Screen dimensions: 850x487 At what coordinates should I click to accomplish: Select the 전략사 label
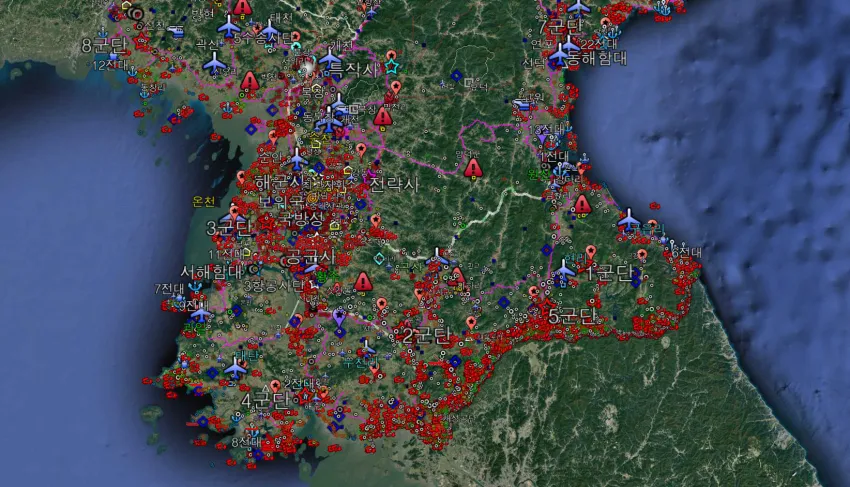[394, 185]
